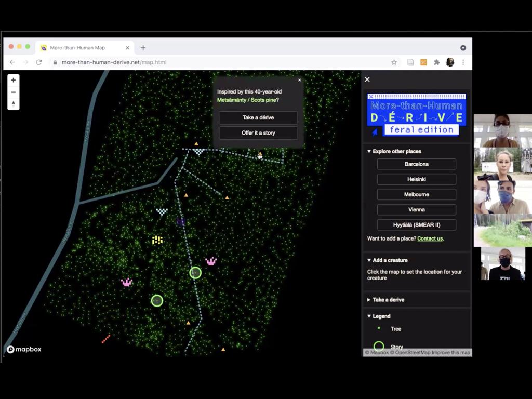
Task: Zoom in on the map
Action: pos(13,80)
